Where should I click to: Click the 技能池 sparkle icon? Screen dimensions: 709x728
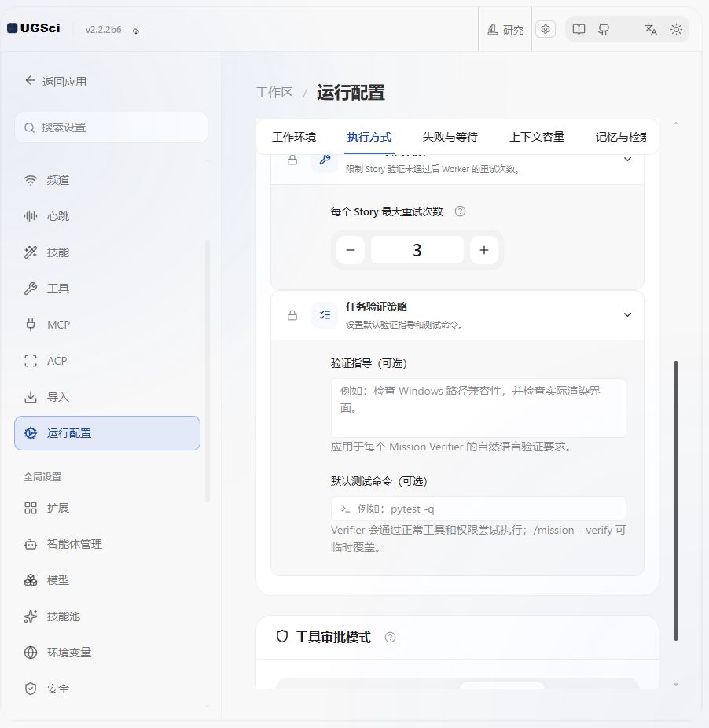(x=31, y=616)
